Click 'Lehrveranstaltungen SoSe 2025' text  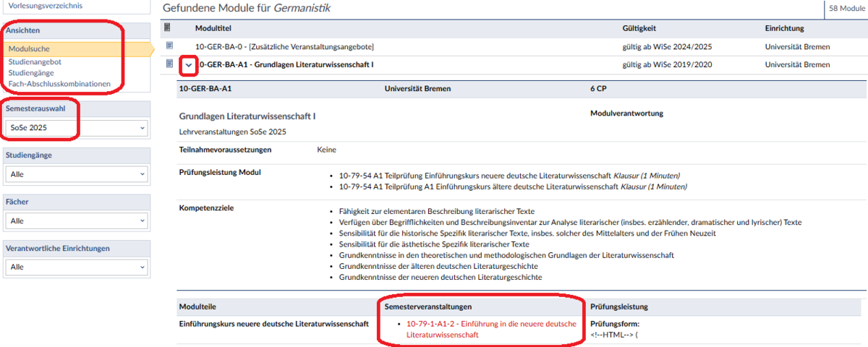click(233, 132)
